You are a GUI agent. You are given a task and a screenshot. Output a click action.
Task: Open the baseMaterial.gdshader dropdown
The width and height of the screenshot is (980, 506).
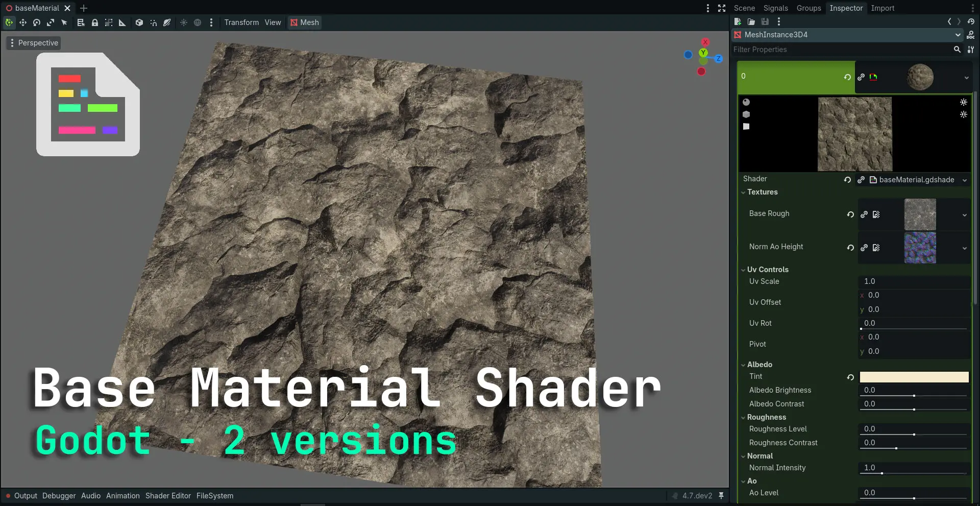pyautogui.click(x=964, y=180)
